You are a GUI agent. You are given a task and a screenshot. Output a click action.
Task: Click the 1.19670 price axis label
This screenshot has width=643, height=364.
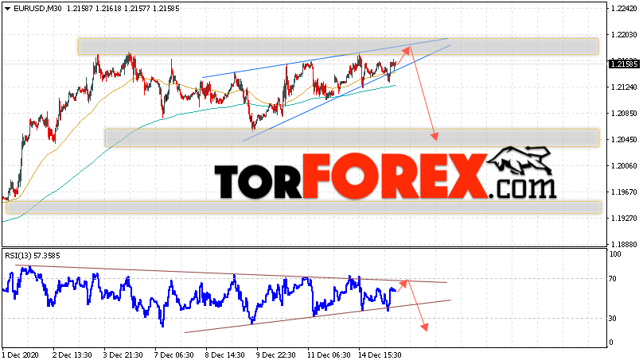[624, 192]
